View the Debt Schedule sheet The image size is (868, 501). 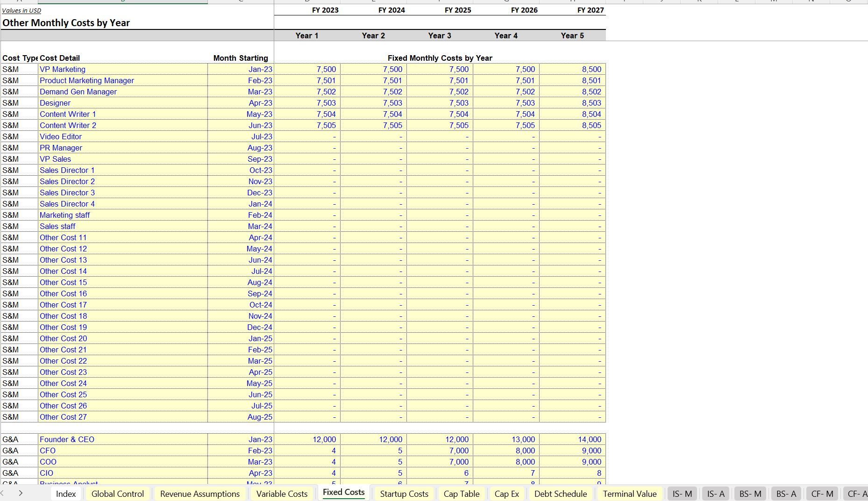click(560, 494)
